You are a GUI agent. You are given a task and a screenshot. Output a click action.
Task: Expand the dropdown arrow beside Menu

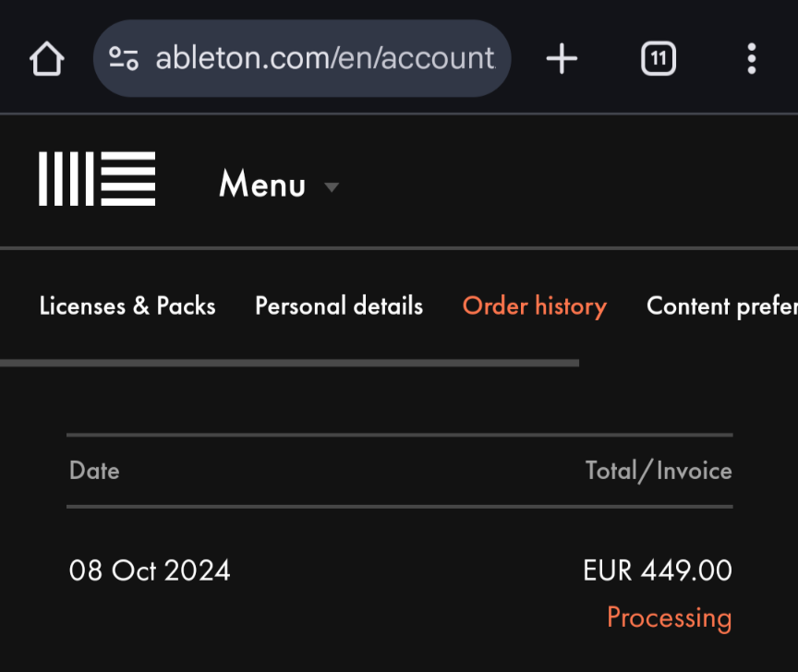(332, 187)
